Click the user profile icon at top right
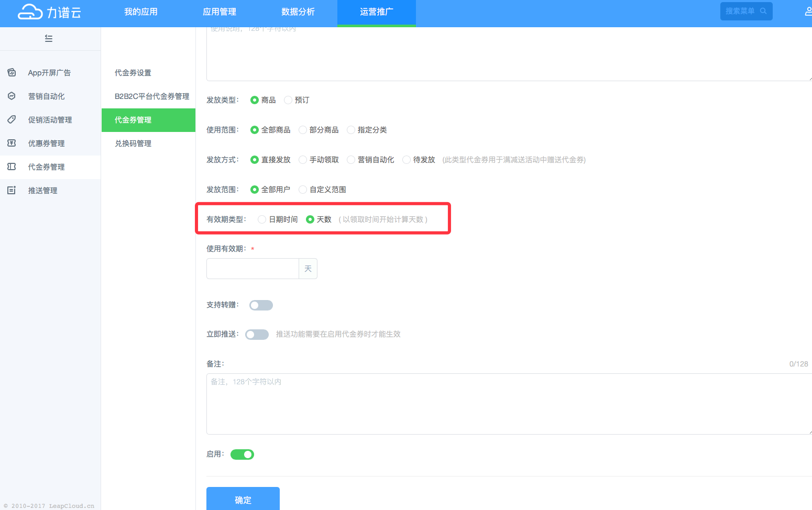Screen dimensions: 812x510 point(808,11)
